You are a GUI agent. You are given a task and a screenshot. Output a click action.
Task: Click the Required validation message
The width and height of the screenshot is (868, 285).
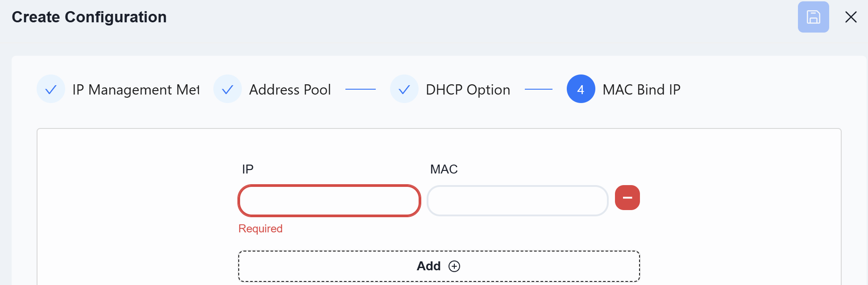coord(261,228)
